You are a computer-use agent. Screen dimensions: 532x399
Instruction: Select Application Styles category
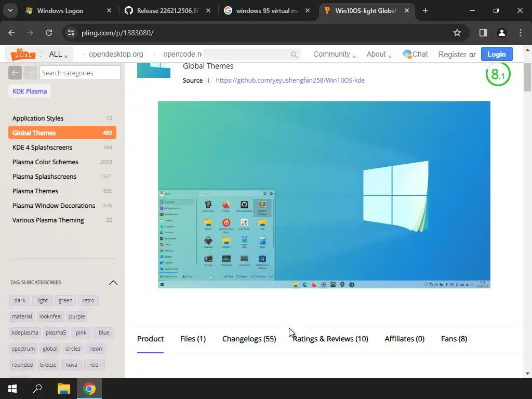[62, 118]
